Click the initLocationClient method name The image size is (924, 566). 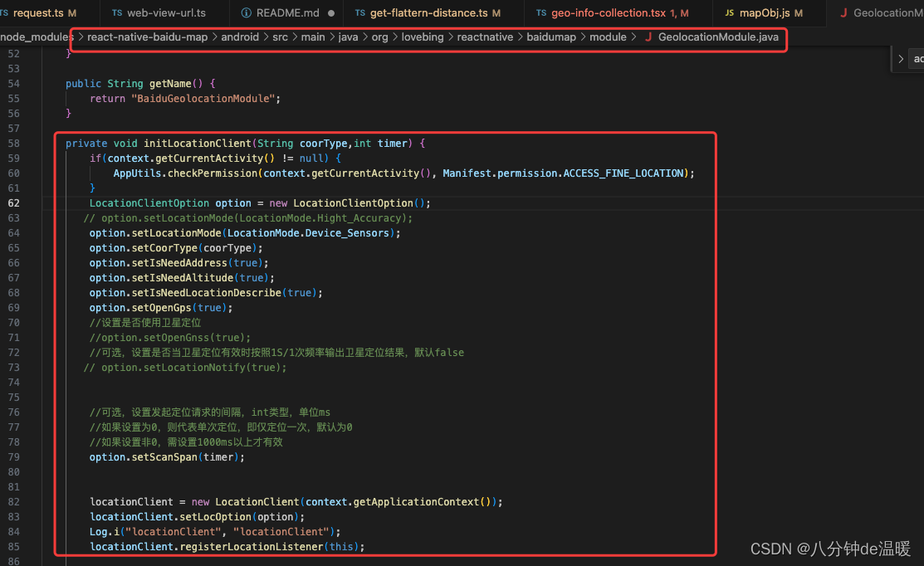click(x=198, y=143)
